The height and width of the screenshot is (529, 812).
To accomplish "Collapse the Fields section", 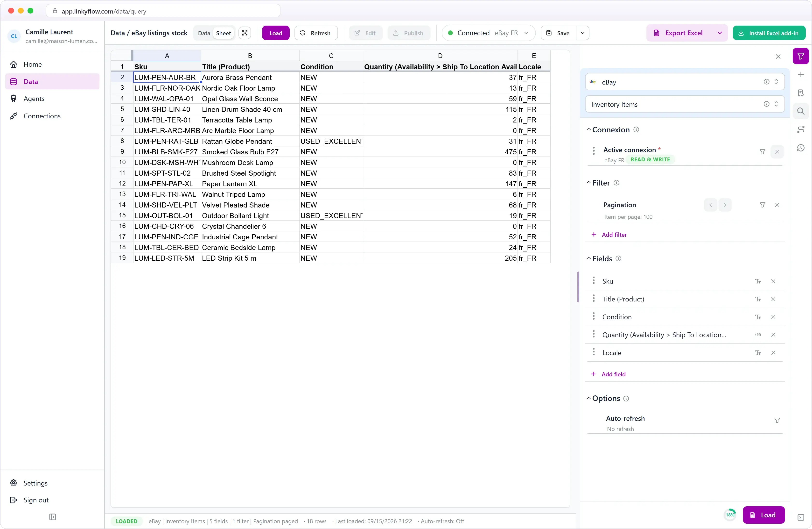I will [x=588, y=258].
